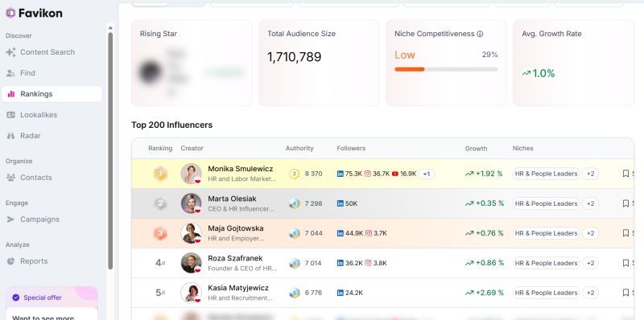Image resolution: width=644 pixels, height=320 pixels.
Task: Go to Lookalikes section
Action: point(31,115)
